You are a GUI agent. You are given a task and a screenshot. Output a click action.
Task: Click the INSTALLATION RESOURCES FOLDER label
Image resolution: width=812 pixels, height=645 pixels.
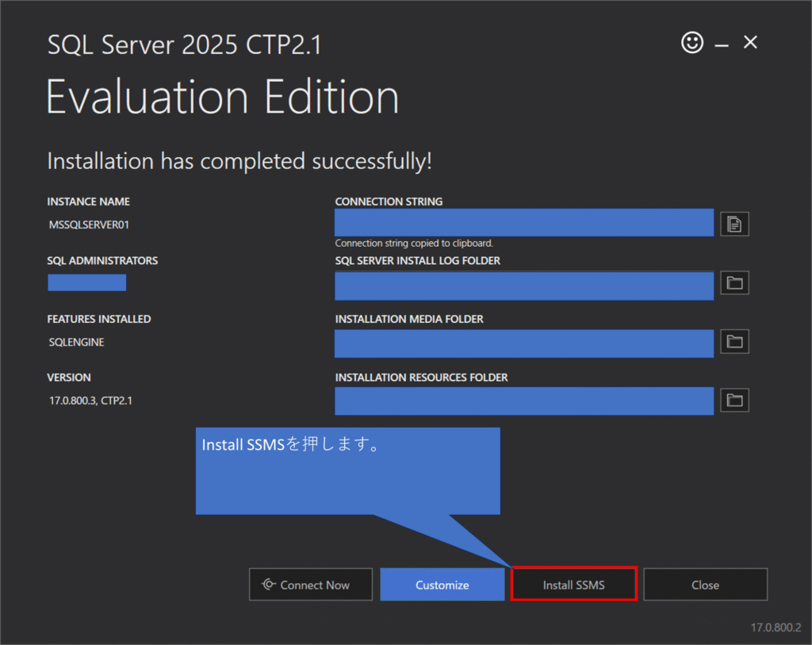click(422, 378)
